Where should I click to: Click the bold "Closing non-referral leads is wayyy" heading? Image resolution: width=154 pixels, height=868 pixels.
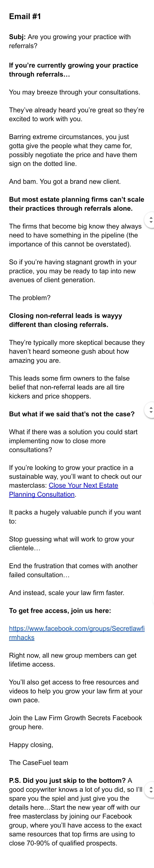(65, 316)
